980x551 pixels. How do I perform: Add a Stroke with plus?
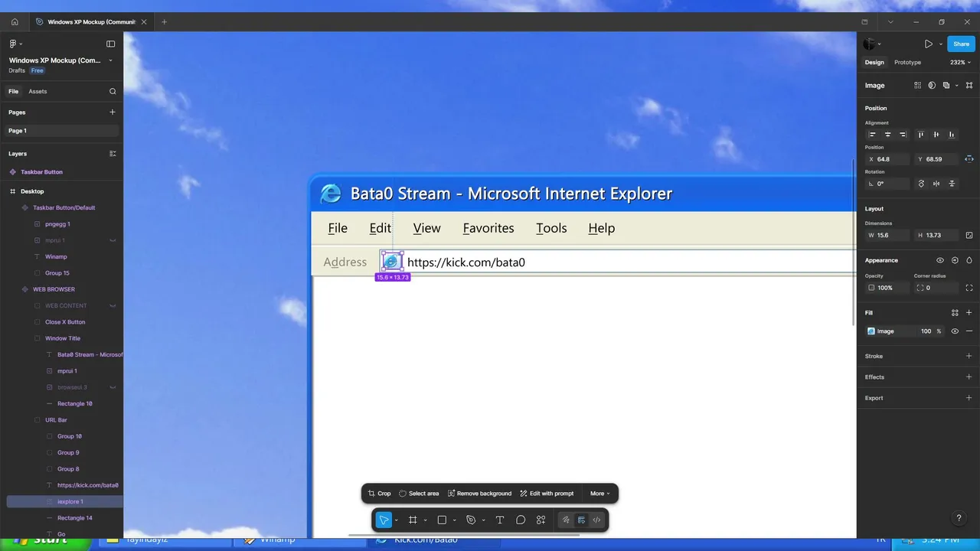coord(969,356)
